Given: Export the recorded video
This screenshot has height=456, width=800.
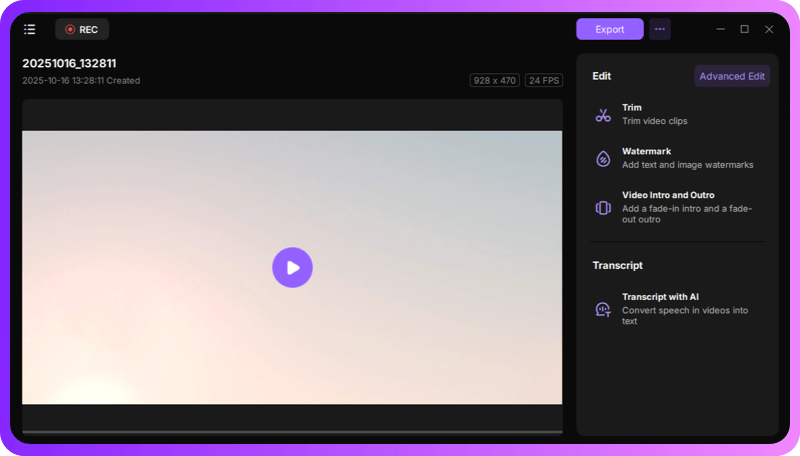Looking at the screenshot, I should pyautogui.click(x=610, y=29).
